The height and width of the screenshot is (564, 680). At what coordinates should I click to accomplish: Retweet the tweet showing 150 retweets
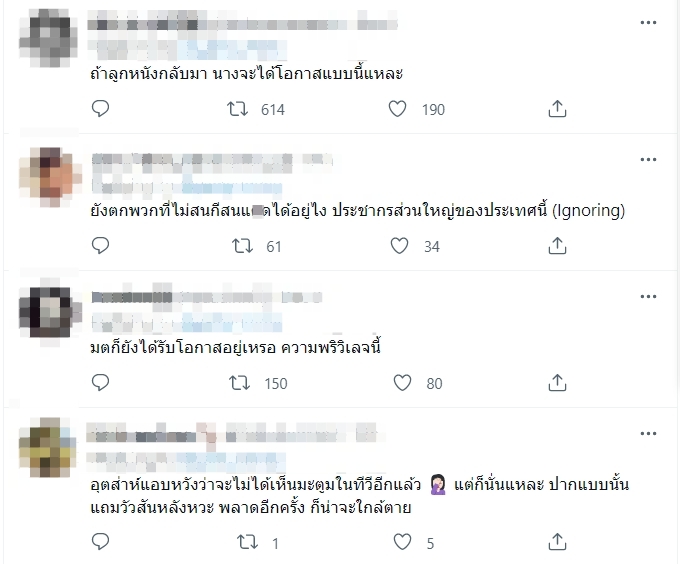pos(239,383)
